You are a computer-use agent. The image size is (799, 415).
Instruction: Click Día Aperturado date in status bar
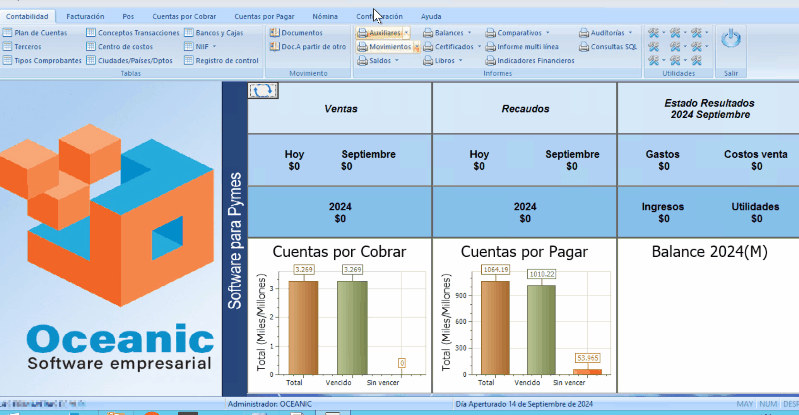(524, 404)
